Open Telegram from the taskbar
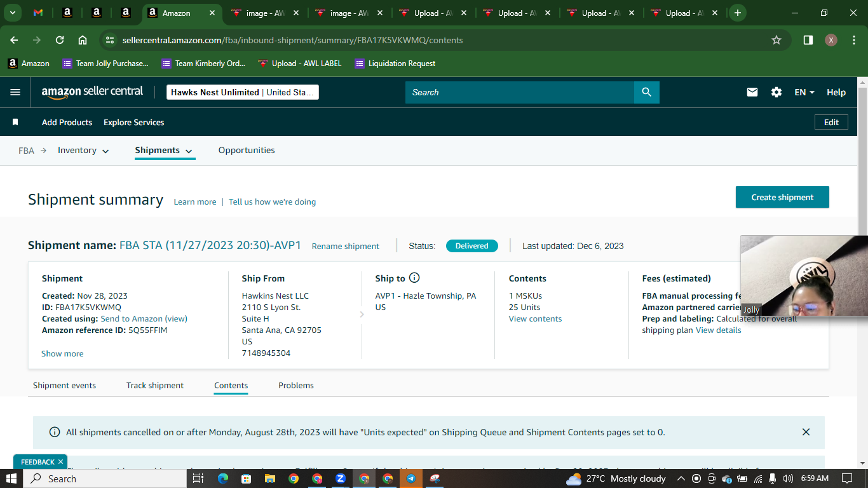 pos(411,478)
